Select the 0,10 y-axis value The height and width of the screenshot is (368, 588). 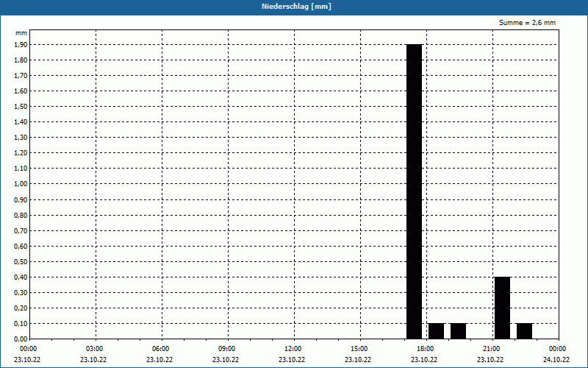coord(21,323)
